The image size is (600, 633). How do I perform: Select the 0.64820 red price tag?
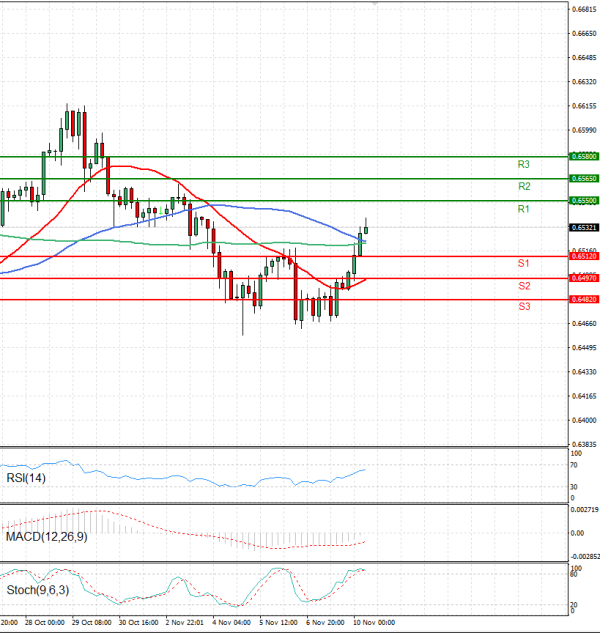pyautogui.click(x=583, y=299)
